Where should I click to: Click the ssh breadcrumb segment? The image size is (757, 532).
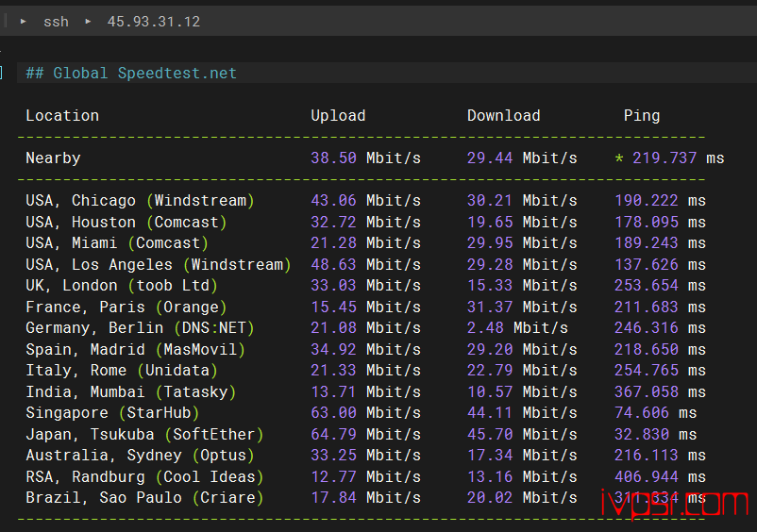(56, 22)
